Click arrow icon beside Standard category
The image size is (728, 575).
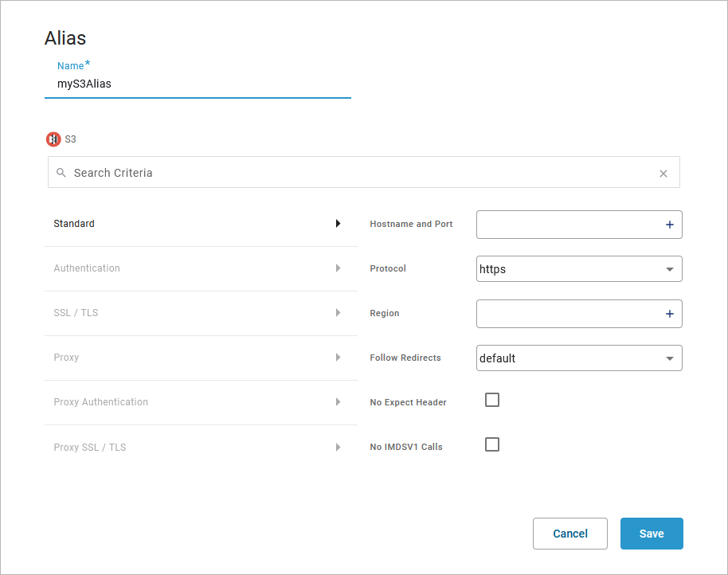[338, 224]
